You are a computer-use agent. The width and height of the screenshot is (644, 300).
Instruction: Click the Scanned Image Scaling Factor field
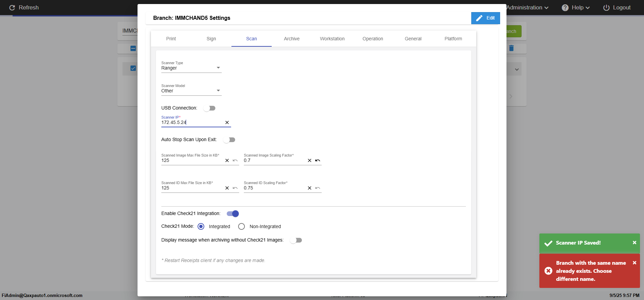274,161
